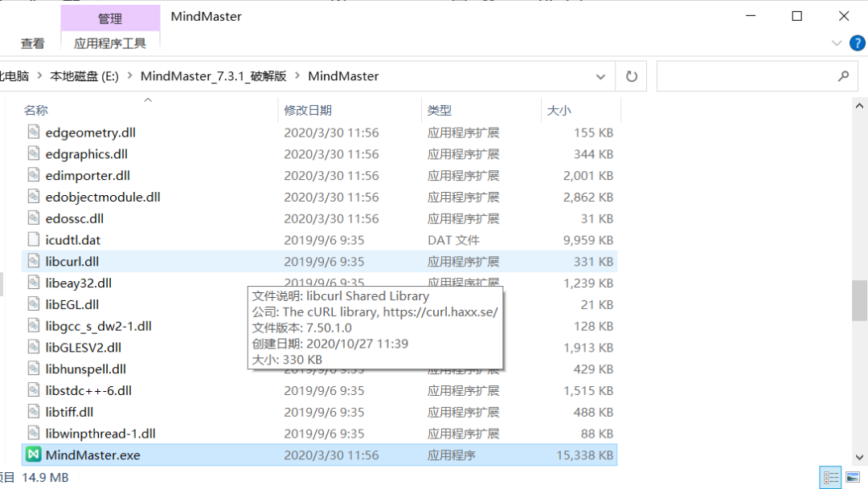Click the libwinpthread-1.dll file icon
This screenshot has width=868, height=489.
coord(34,433)
